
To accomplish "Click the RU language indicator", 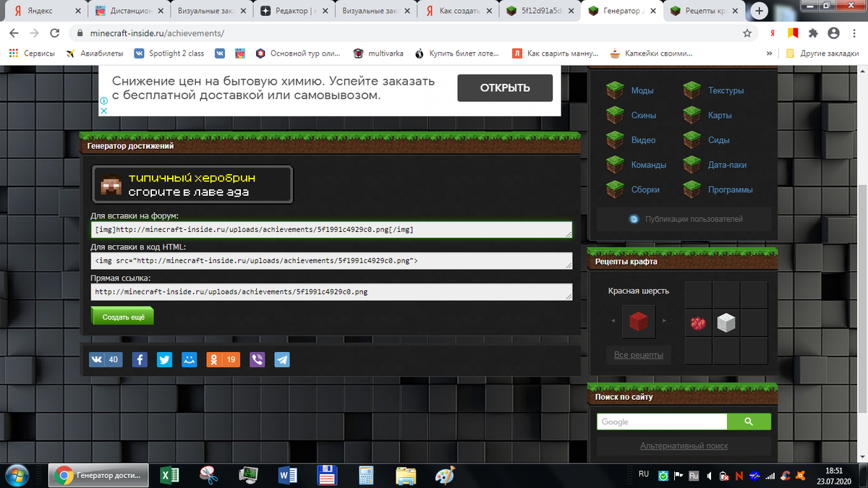I will click(x=644, y=474).
